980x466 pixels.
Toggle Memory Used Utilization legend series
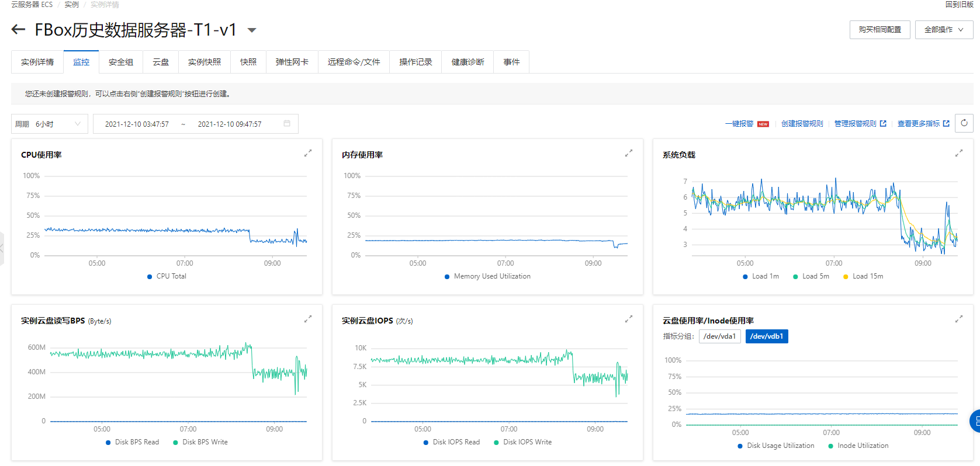[487, 276]
